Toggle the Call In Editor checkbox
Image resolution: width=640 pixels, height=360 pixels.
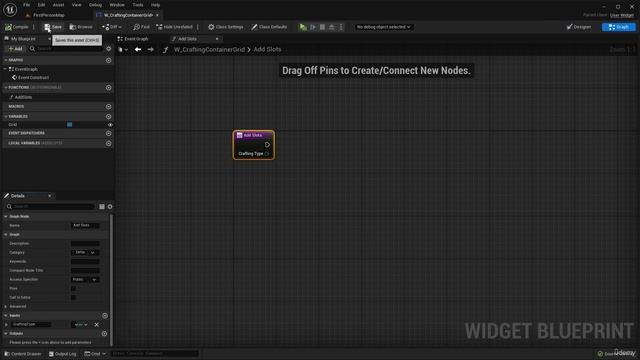[73, 298]
